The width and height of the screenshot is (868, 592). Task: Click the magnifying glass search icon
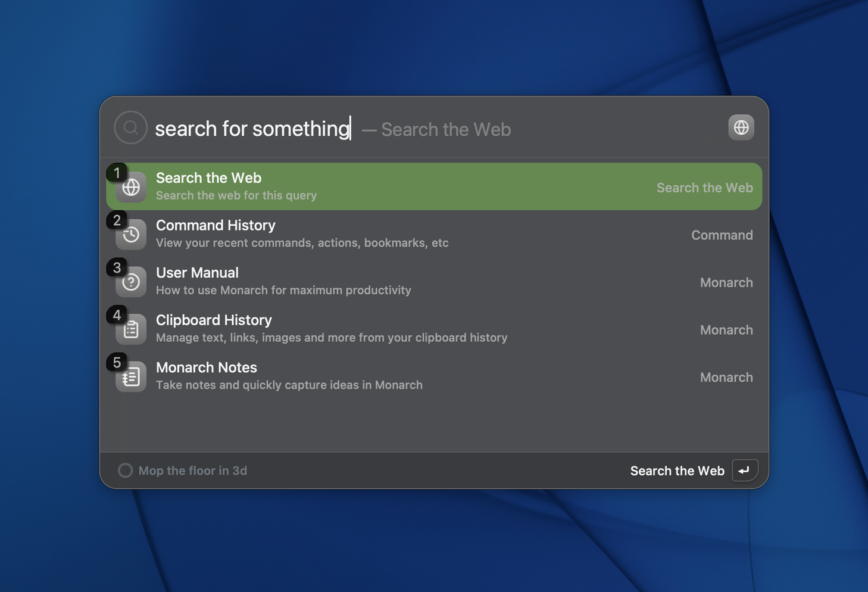(x=130, y=127)
